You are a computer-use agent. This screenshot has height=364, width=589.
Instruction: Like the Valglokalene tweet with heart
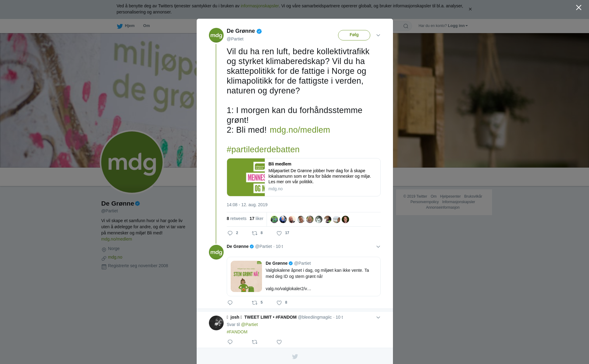pyautogui.click(x=279, y=303)
